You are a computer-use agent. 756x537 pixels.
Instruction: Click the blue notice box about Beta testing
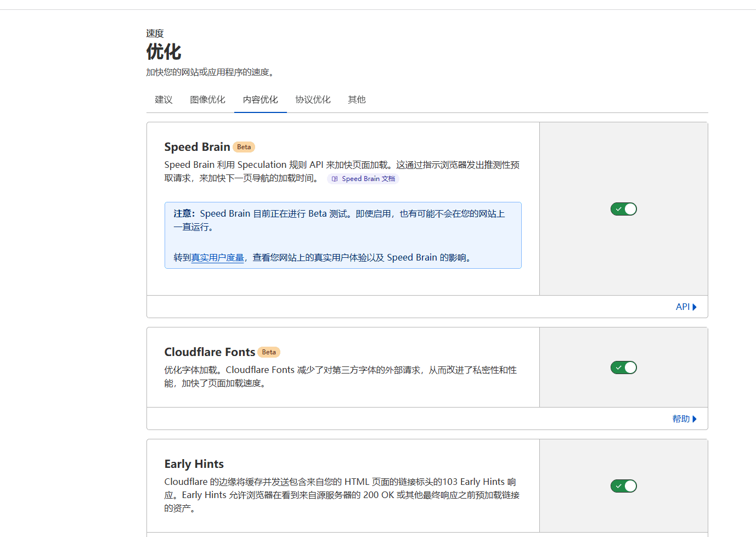click(x=342, y=235)
